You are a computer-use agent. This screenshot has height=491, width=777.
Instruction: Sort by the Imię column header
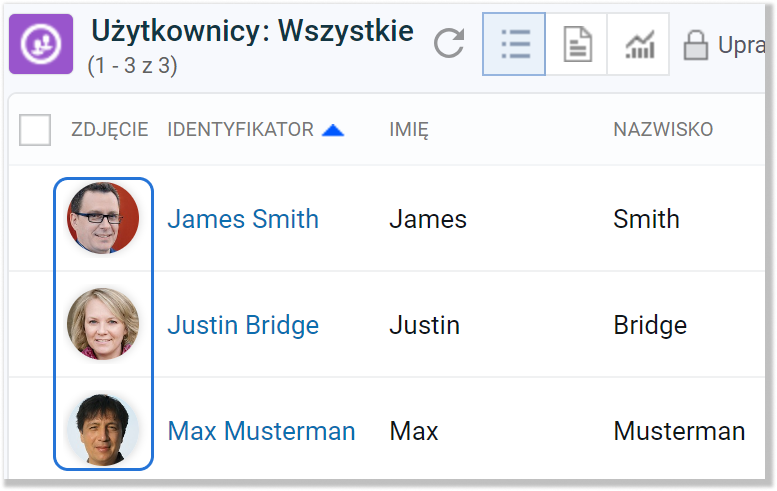click(x=408, y=129)
